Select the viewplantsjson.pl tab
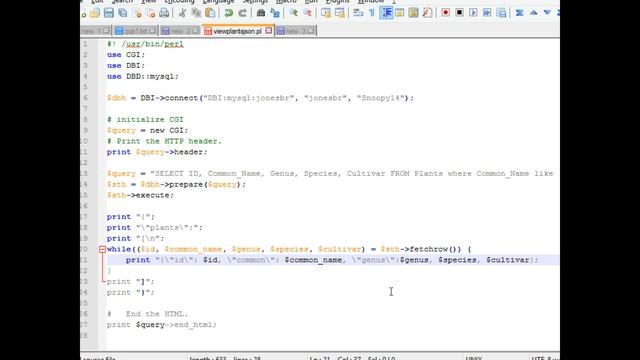 (x=237, y=31)
